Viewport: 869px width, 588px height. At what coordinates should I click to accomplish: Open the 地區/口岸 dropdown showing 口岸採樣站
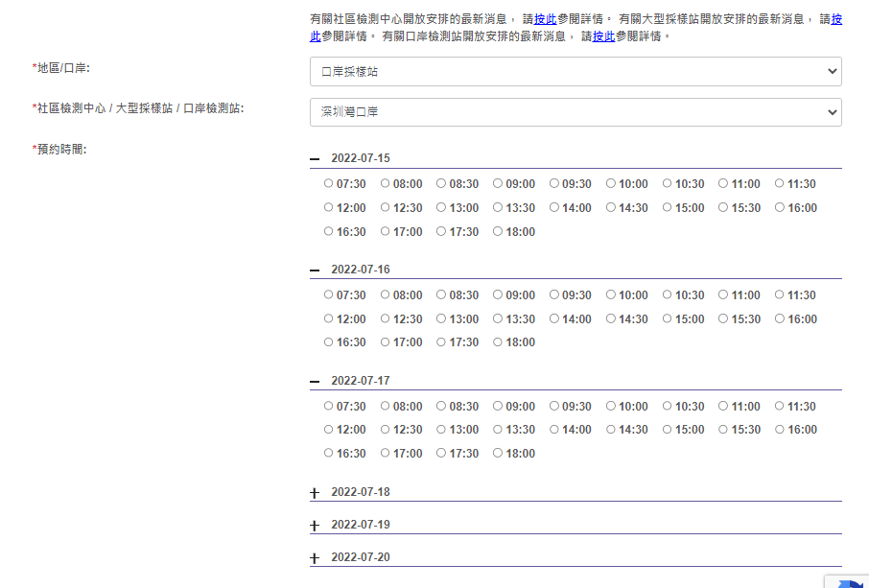[x=574, y=69]
